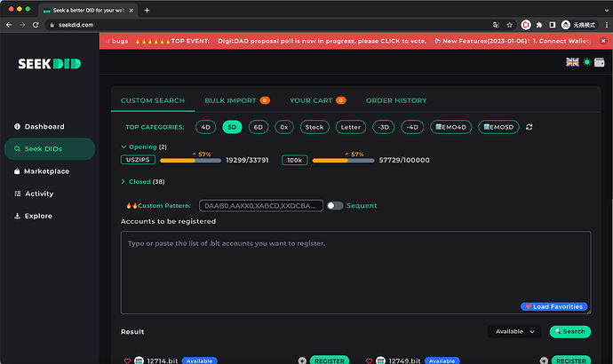Click the accounts to be registered textarea
The image size is (613, 364).
(355, 273)
